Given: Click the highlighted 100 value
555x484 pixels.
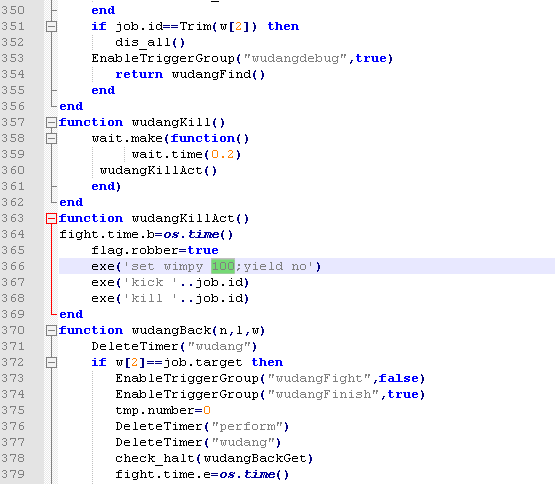Looking at the screenshot, I should tap(223, 266).
